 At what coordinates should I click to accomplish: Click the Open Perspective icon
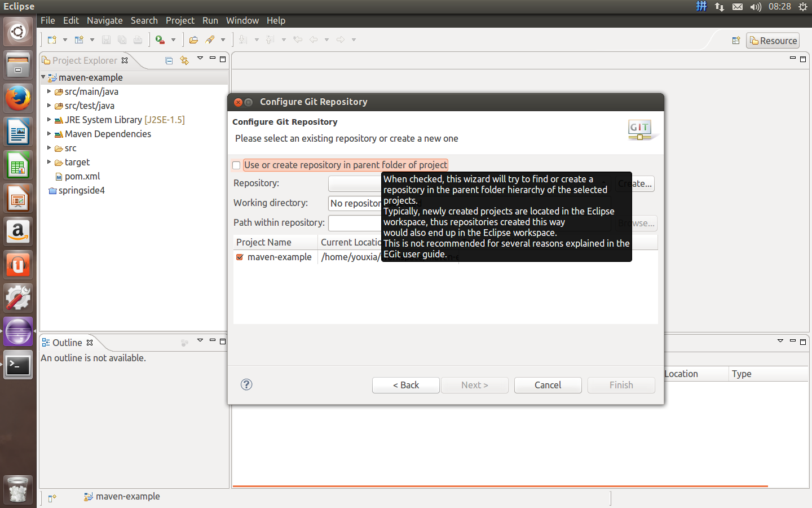coord(736,41)
